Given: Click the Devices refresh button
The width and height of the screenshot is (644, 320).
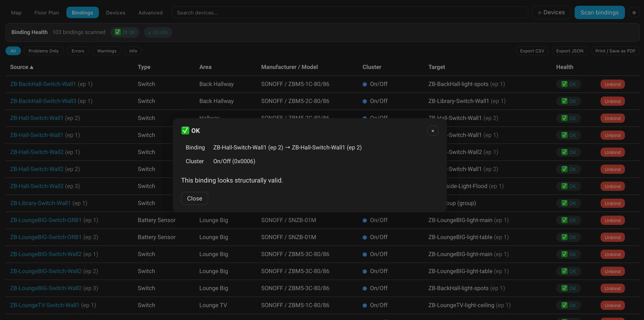Looking at the screenshot, I should (x=551, y=12).
